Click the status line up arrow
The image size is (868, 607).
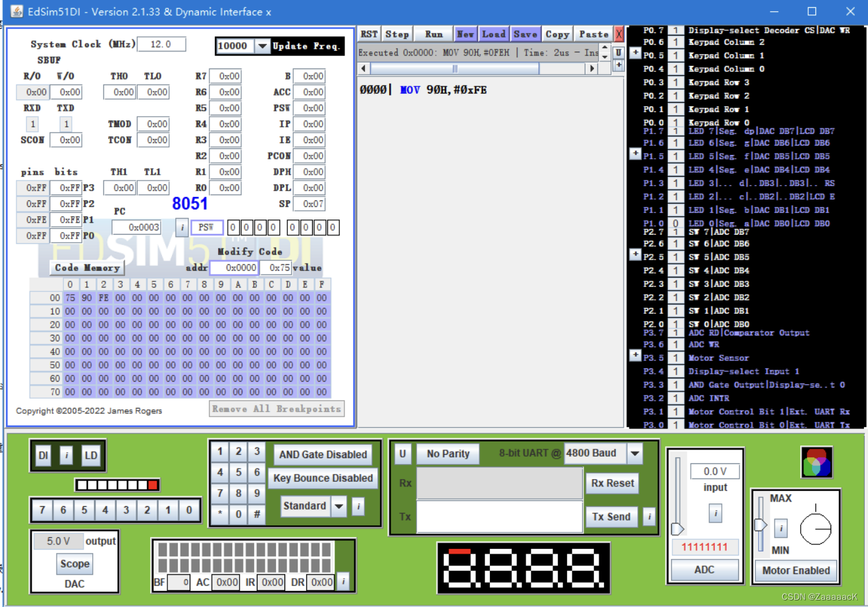tap(605, 48)
